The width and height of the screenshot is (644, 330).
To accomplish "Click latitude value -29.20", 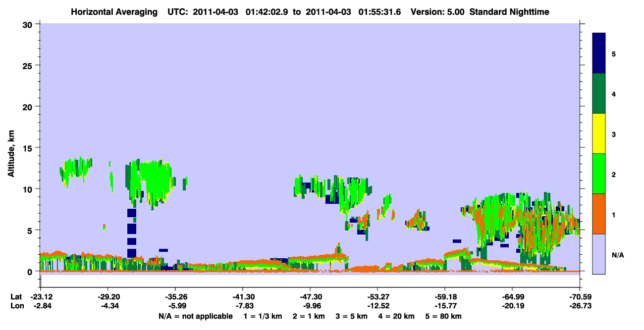I will click(x=108, y=297).
